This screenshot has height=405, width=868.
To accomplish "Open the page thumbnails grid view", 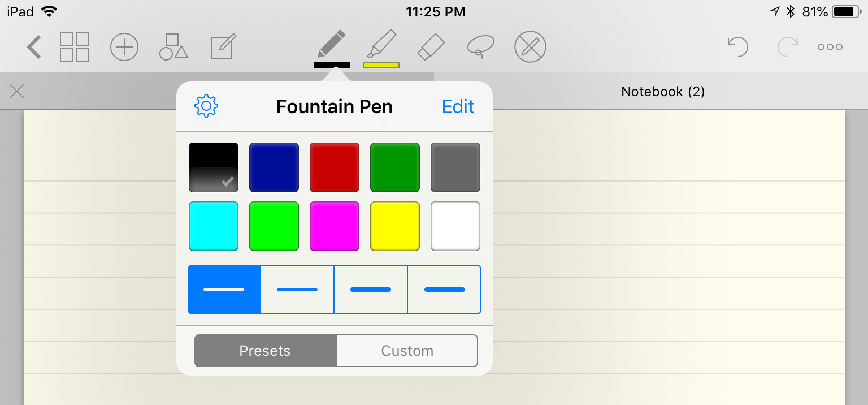I will [75, 47].
